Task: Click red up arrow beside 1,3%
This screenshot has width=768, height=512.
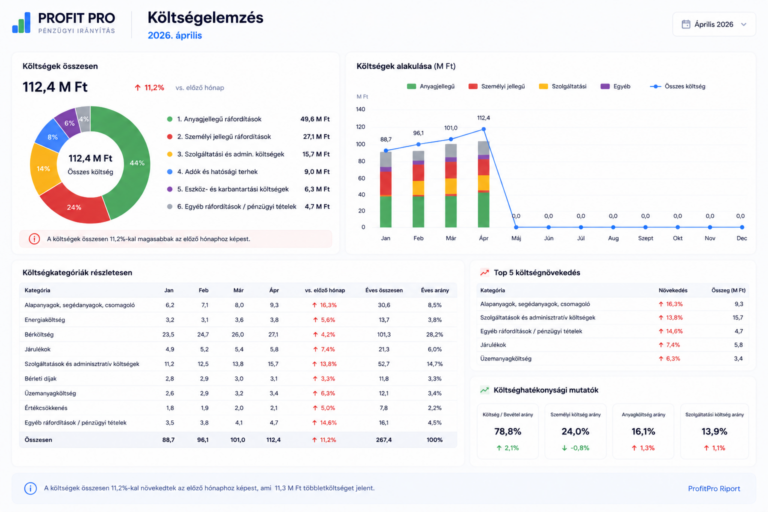Action: tap(634, 448)
